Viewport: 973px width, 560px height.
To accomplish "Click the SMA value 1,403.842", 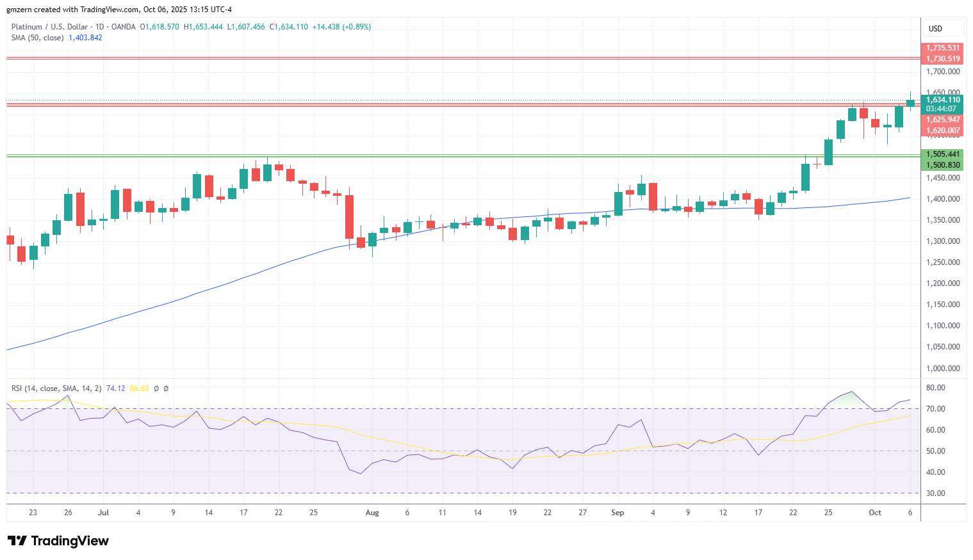I will click(85, 38).
